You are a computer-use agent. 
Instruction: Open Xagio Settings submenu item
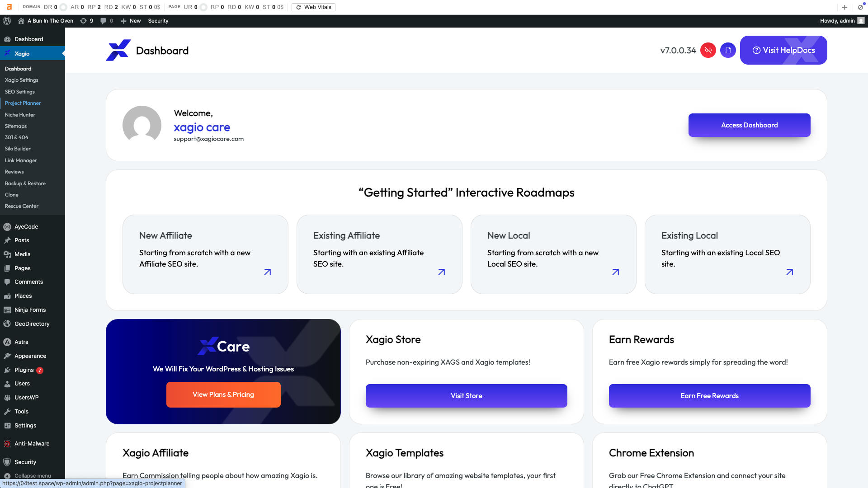[21, 80]
